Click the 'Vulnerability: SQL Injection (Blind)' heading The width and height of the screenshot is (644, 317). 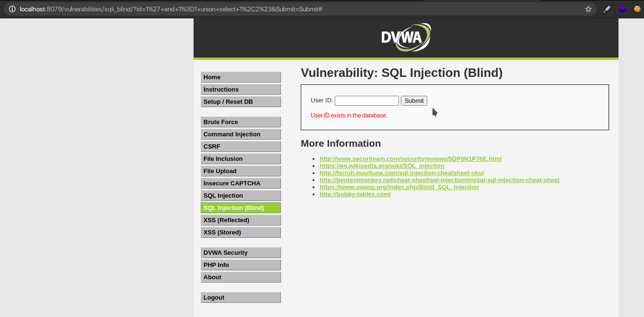(402, 73)
